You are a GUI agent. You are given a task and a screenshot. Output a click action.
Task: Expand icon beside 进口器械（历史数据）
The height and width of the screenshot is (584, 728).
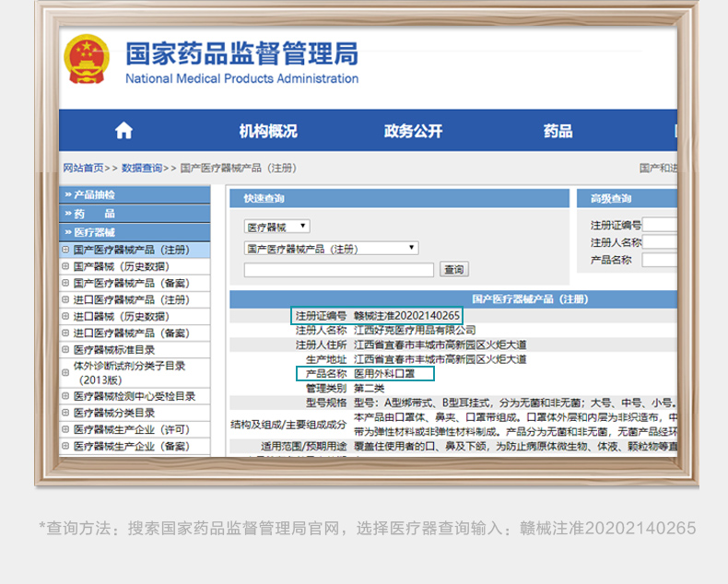tap(65, 316)
